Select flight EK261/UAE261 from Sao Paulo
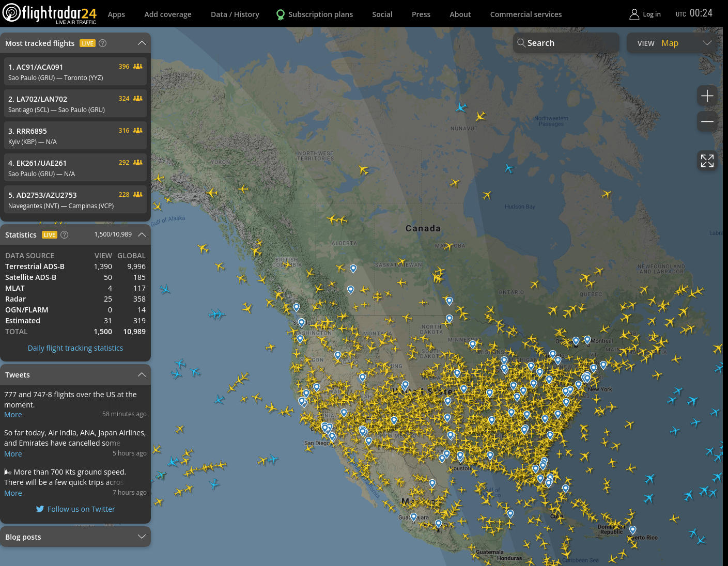The image size is (728, 566). click(75, 168)
